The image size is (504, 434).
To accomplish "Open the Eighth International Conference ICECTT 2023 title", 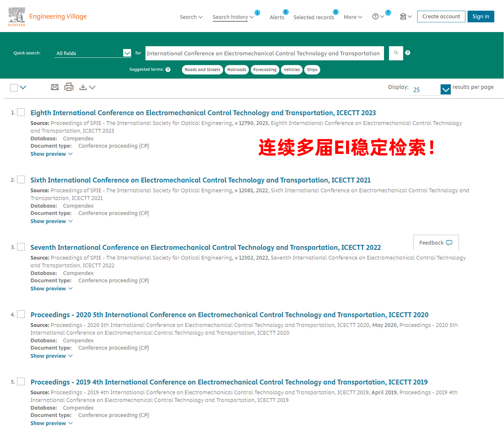I will [x=203, y=113].
